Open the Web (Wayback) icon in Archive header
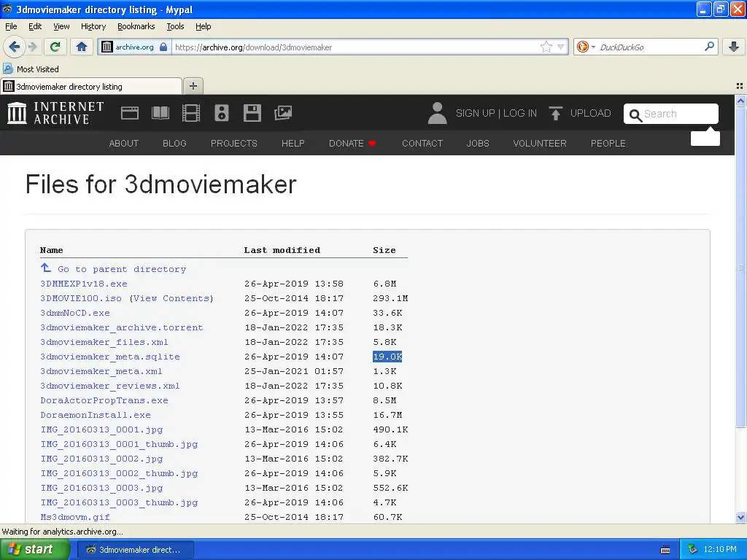 click(130, 113)
